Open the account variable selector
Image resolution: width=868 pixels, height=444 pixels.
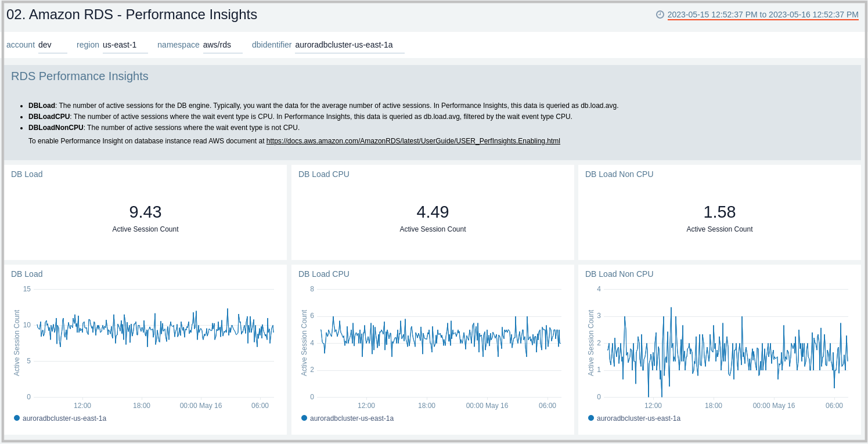click(52, 44)
